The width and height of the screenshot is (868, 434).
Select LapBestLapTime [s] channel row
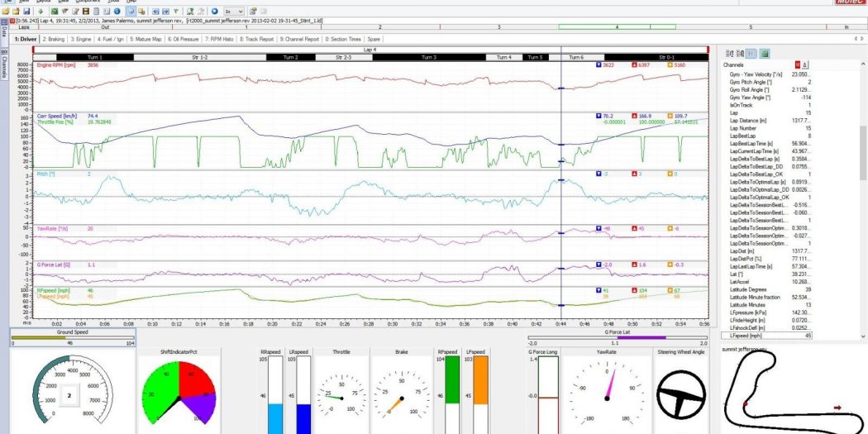pyautogui.click(x=770, y=143)
